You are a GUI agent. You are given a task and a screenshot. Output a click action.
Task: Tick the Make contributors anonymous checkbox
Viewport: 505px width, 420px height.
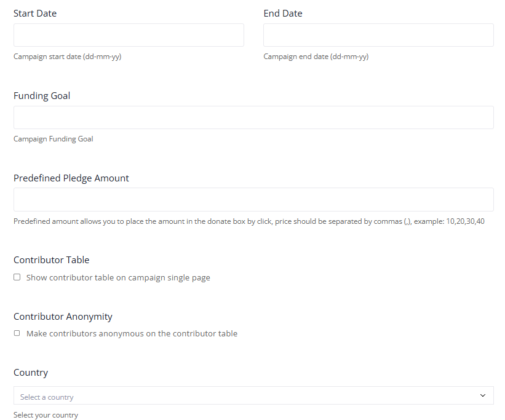17,333
